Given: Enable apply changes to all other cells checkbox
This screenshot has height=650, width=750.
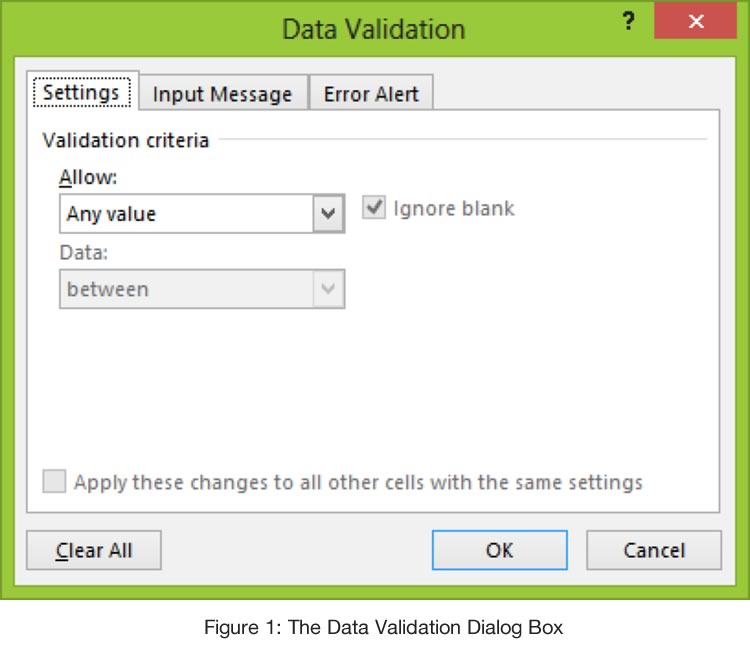Looking at the screenshot, I should (54, 482).
